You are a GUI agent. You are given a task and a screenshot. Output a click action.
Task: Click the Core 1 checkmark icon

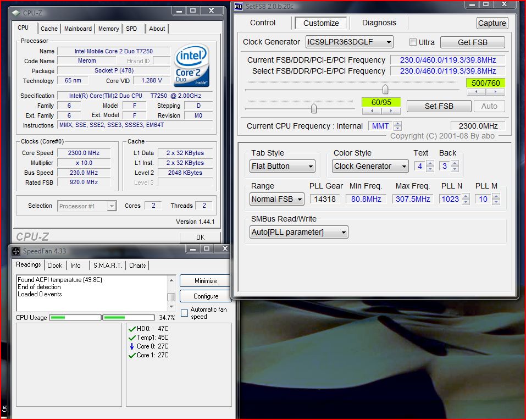point(132,355)
